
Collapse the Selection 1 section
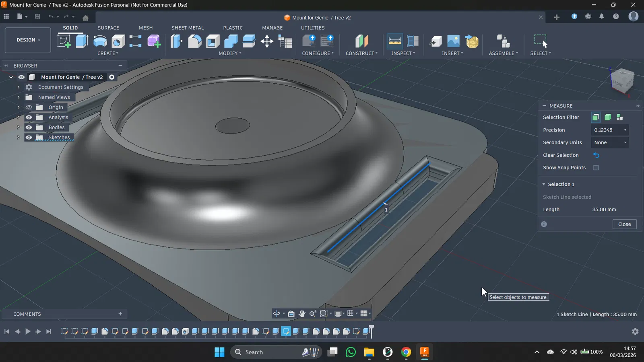pos(544,184)
